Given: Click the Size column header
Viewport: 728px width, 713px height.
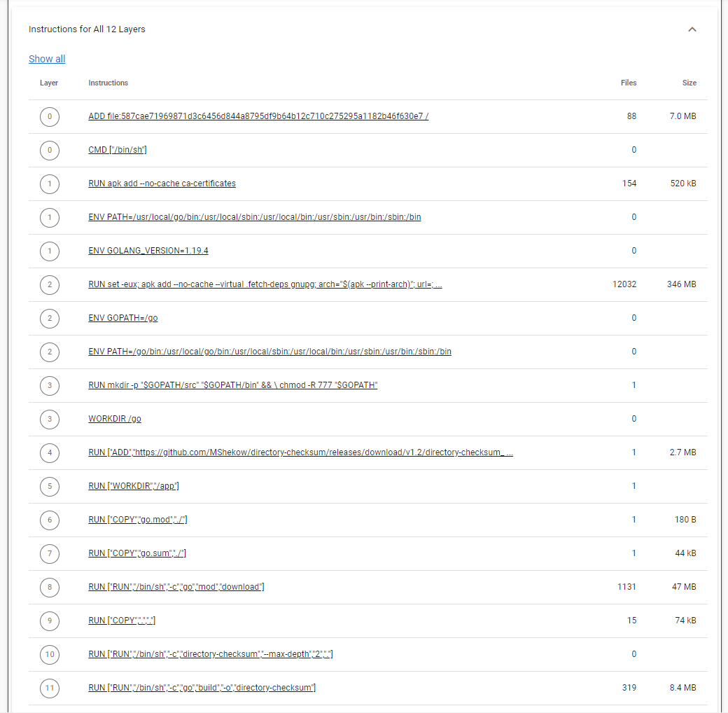Looking at the screenshot, I should click(689, 83).
